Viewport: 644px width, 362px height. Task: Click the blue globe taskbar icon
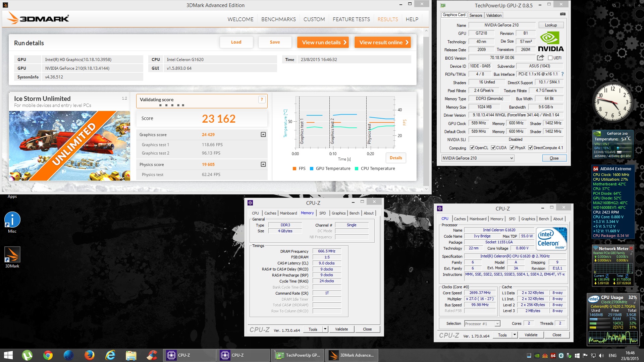coord(69,355)
